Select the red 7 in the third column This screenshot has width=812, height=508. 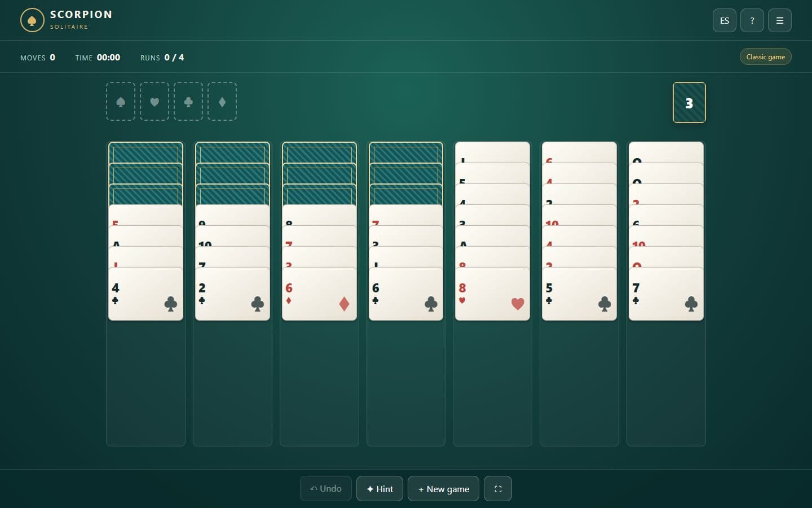319,237
